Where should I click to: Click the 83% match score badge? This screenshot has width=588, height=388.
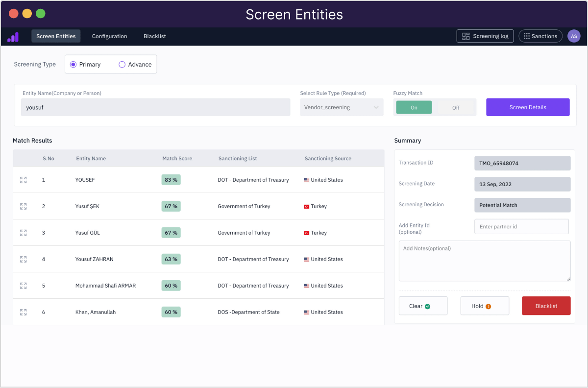tap(171, 180)
